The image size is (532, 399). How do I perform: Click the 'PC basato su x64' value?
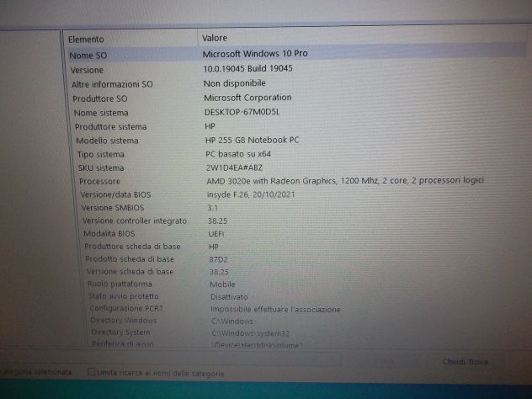238,154
